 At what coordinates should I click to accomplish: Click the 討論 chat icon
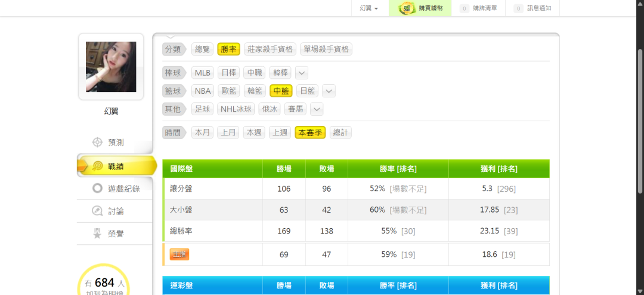tap(98, 211)
